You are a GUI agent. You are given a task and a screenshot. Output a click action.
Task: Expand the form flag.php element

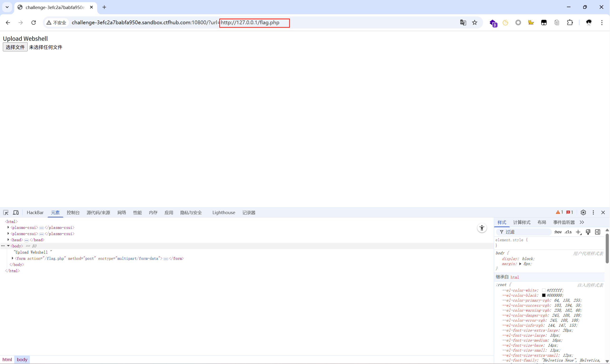point(13,258)
